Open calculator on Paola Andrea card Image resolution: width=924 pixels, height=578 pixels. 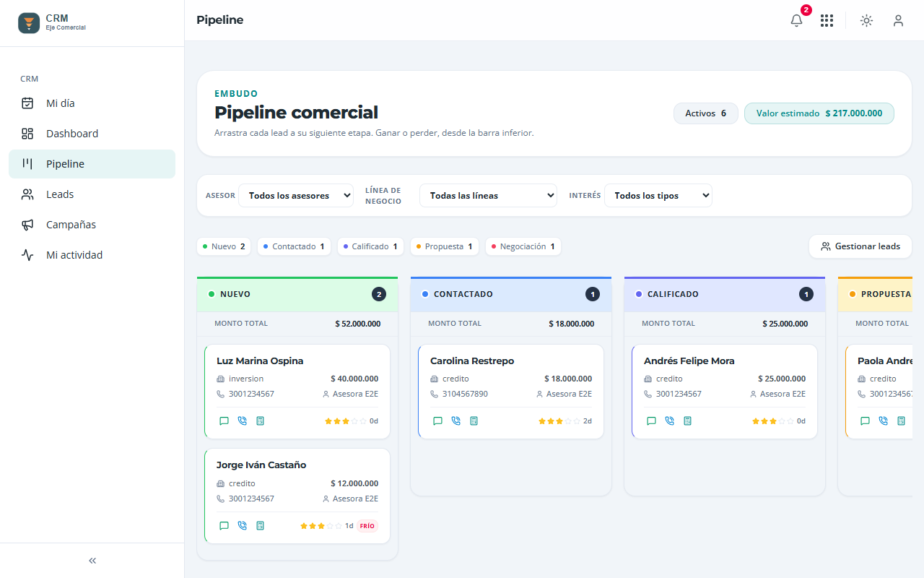coord(901,420)
